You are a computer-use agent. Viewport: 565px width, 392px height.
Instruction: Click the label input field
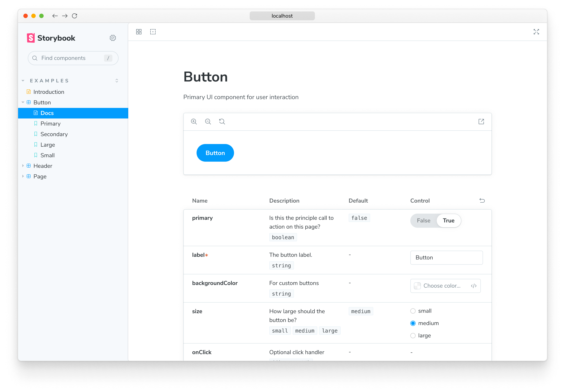pyautogui.click(x=446, y=257)
